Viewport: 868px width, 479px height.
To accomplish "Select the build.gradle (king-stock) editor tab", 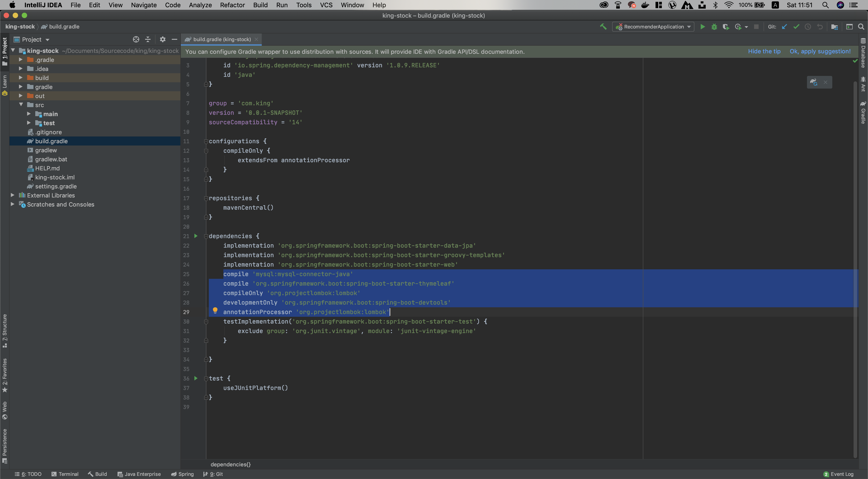I will point(221,39).
